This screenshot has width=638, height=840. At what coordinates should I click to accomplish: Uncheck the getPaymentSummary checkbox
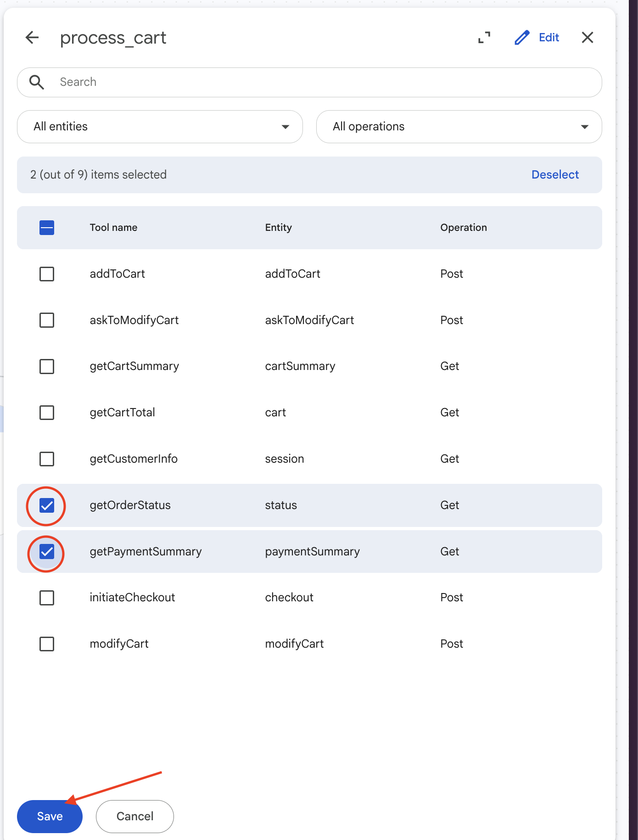click(x=47, y=552)
